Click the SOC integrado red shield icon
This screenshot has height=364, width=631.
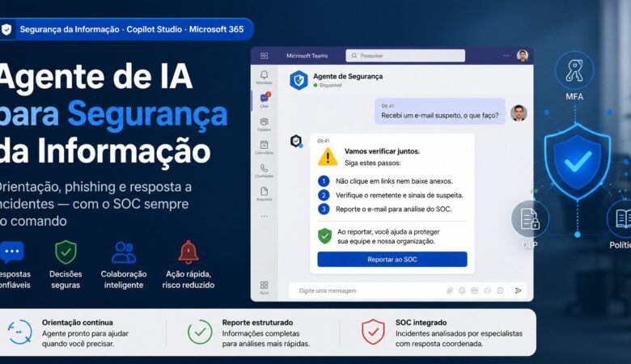point(373,332)
